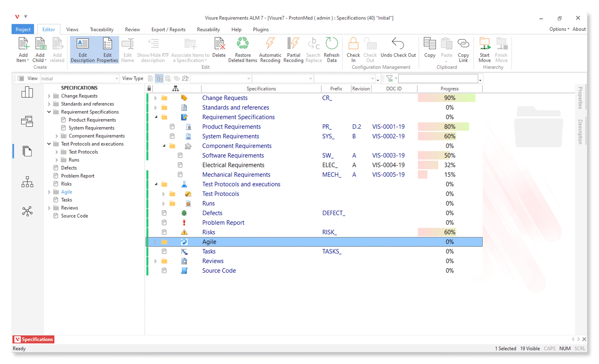Select Problem Report in left tree
This screenshot has width=599, height=364.
click(x=77, y=176)
